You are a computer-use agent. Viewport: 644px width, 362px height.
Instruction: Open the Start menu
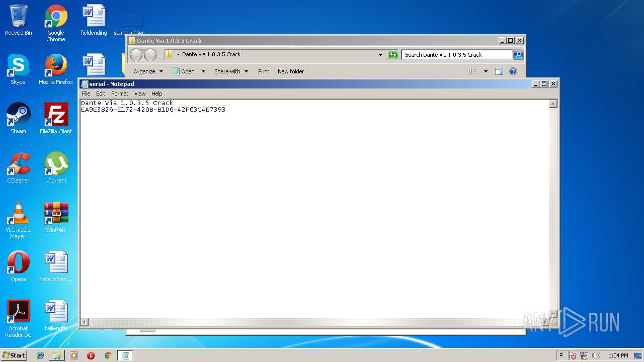point(14,355)
